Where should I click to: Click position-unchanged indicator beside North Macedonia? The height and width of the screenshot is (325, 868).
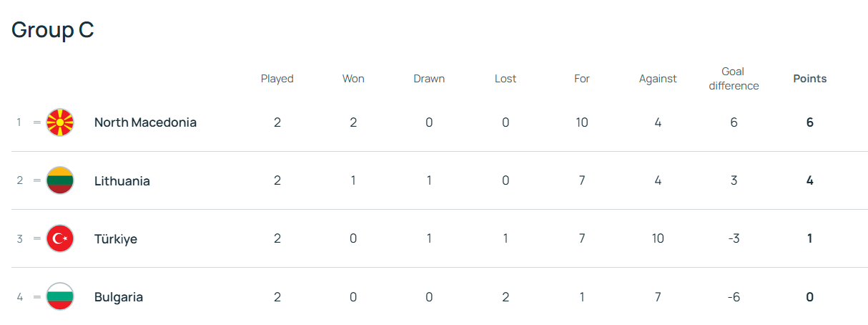click(x=37, y=122)
